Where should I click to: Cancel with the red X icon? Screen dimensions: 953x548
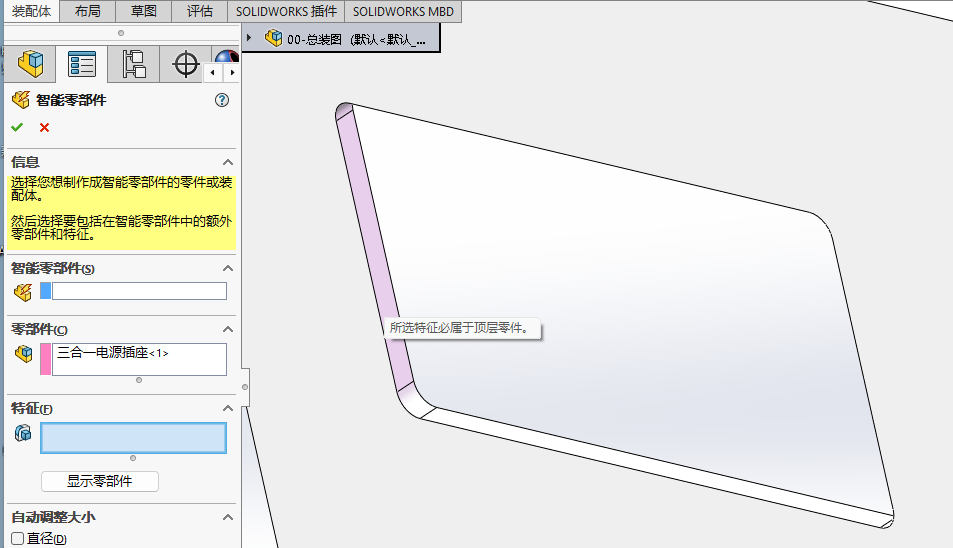click(44, 127)
